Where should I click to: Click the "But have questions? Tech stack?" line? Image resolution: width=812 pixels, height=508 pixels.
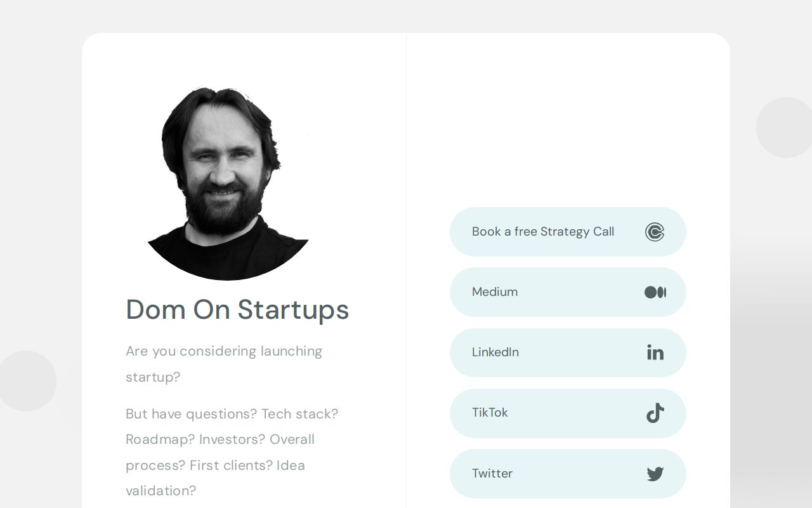pyautogui.click(x=232, y=414)
